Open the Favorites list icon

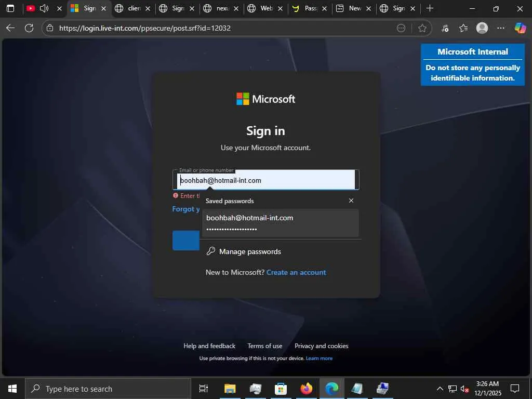[x=463, y=28]
